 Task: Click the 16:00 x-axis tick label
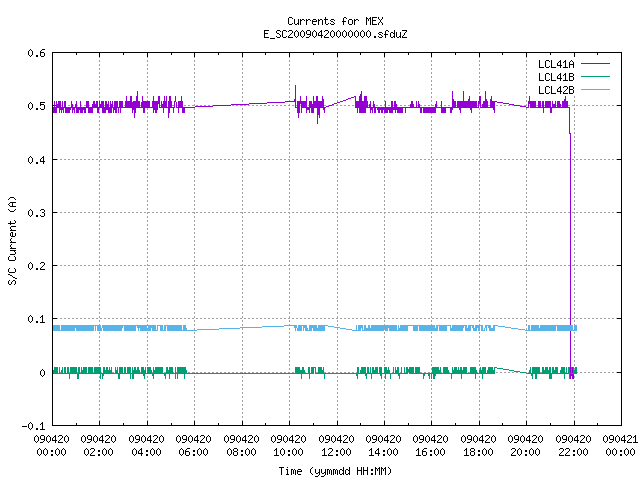point(430,452)
